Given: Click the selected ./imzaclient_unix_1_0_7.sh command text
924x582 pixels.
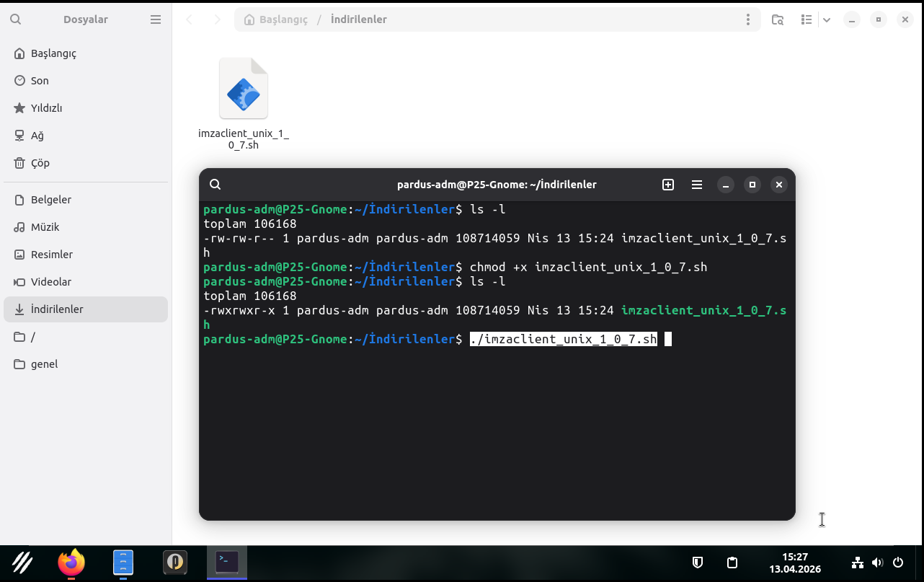Looking at the screenshot, I should point(564,339).
